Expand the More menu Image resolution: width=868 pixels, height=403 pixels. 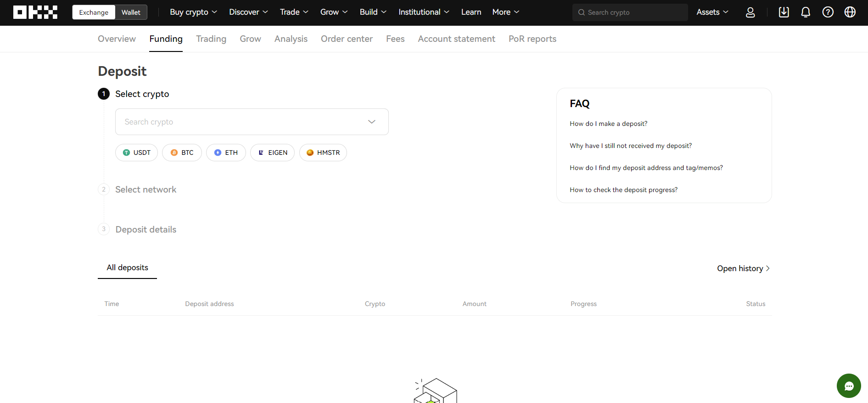pos(505,12)
